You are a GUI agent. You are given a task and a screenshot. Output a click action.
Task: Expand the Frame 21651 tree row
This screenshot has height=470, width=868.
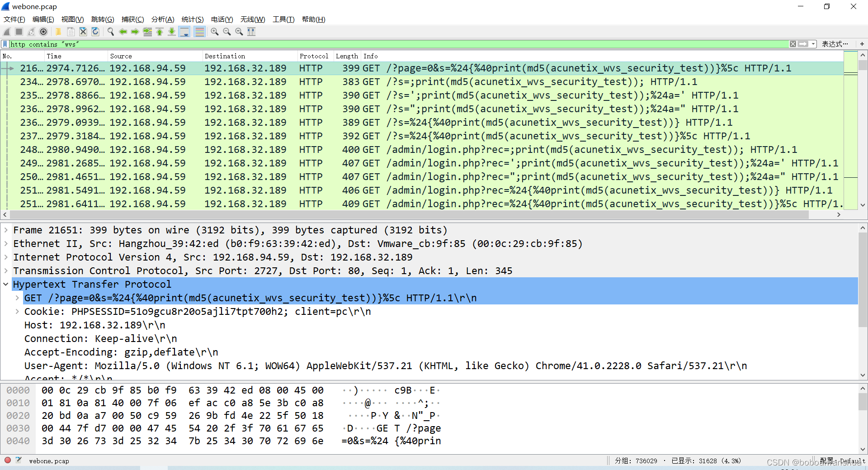[x=6, y=230]
